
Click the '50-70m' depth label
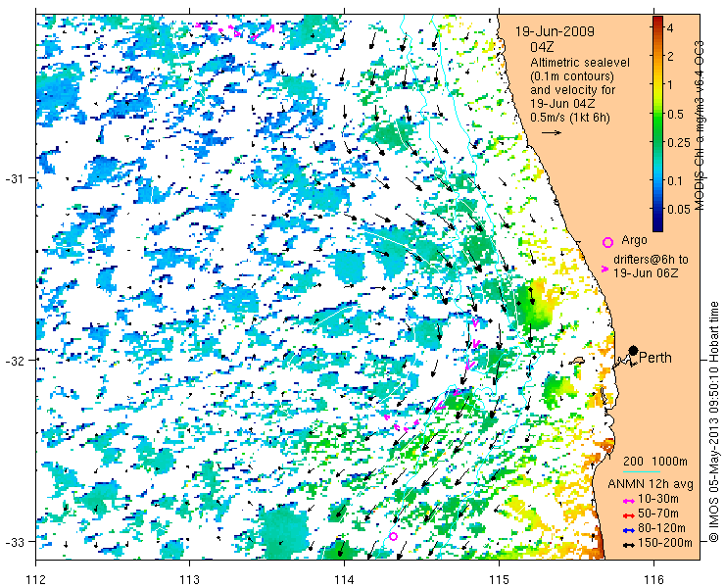pos(658,514)
